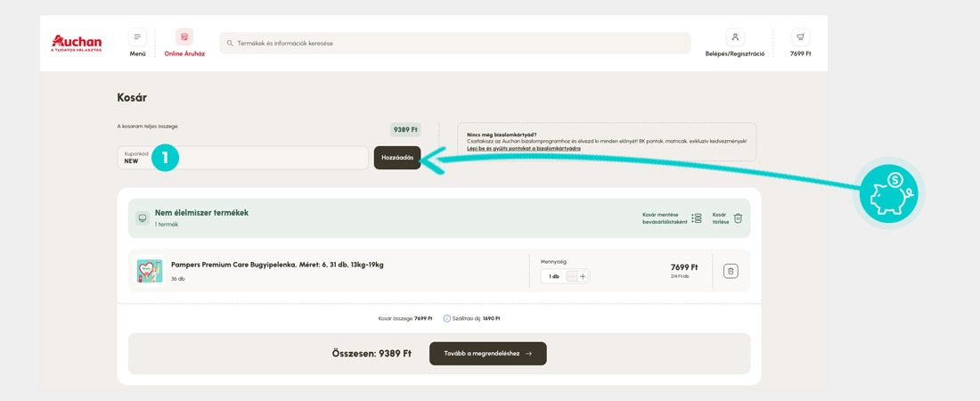Open the Pampers Premium Care product title

(277, 265)
